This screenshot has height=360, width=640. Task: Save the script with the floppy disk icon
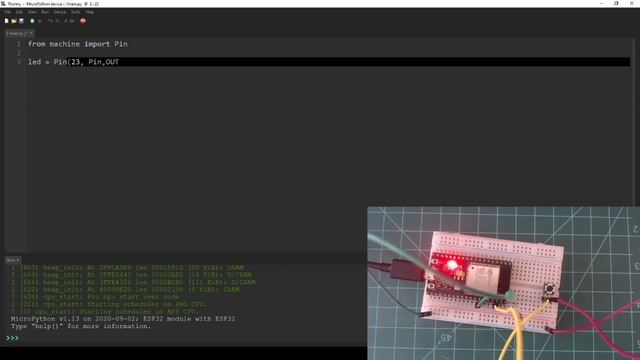[21, 21]
